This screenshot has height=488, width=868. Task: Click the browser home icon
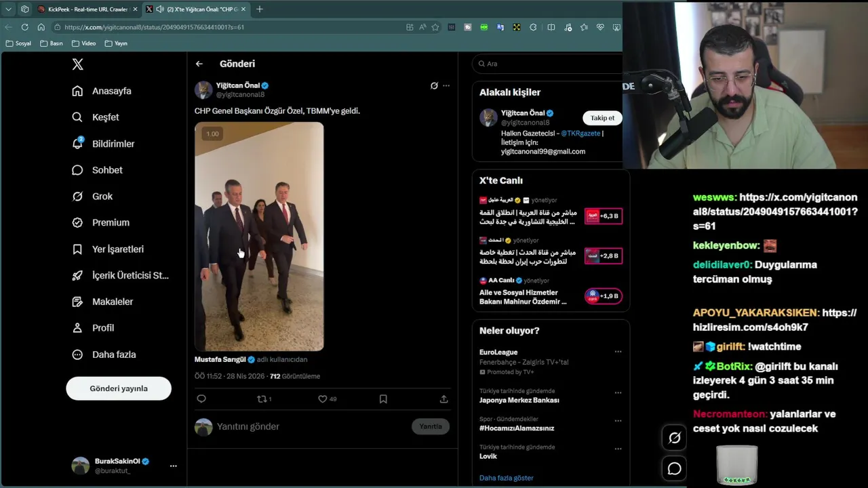point(41,27)
